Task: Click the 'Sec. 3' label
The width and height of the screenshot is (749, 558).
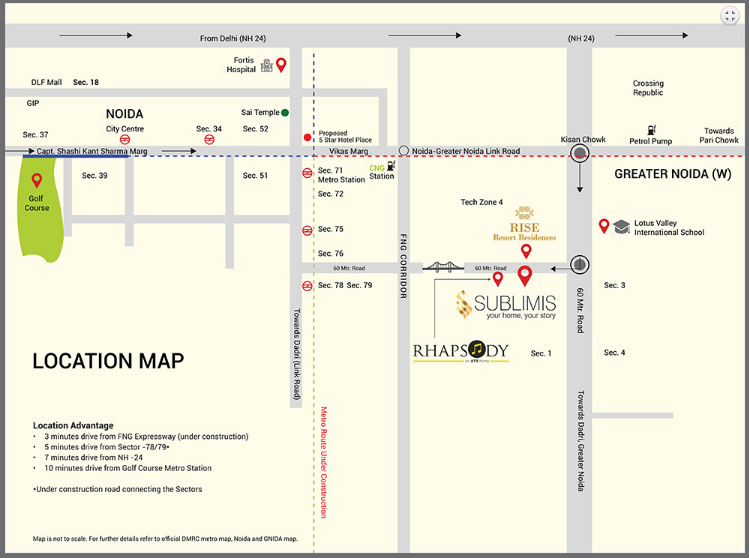Action: point(614,285)
